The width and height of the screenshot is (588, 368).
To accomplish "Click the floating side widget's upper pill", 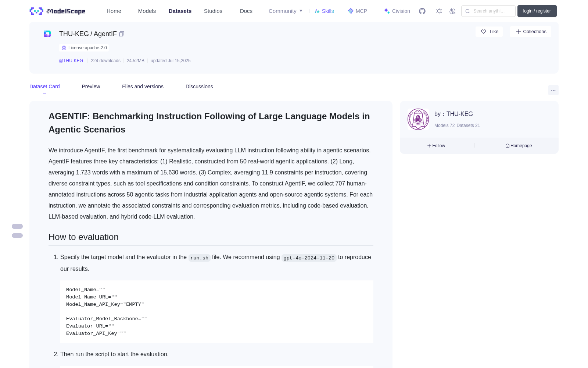I will tap(17, 226).
